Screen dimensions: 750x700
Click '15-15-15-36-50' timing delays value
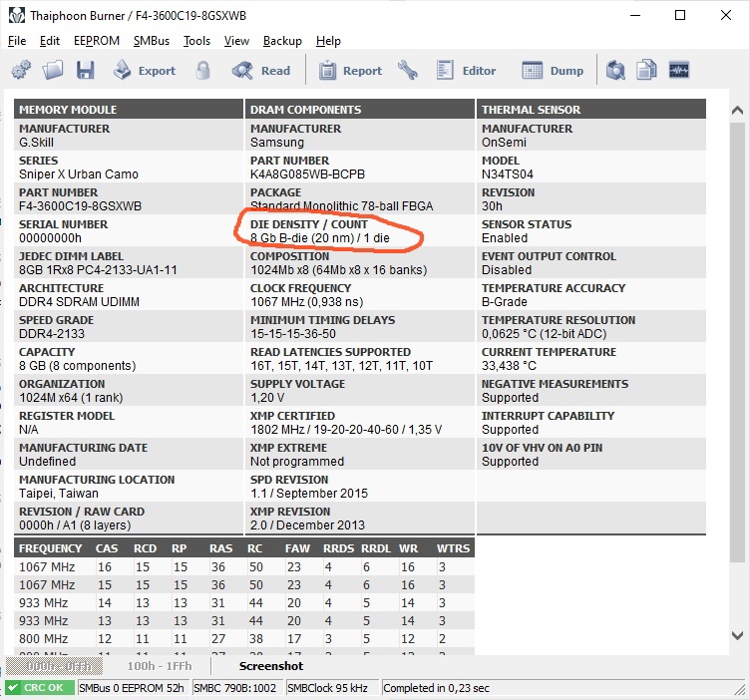coord(293,334)
